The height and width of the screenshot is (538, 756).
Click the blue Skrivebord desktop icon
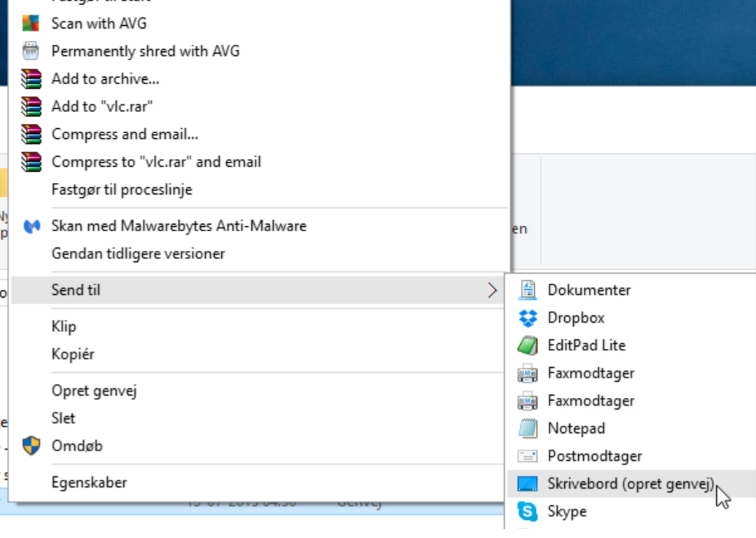tap(528, 483)
